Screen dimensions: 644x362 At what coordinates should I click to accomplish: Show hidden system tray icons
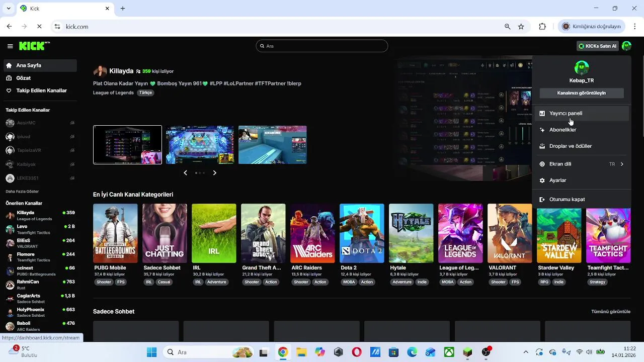tap(526, 352)
